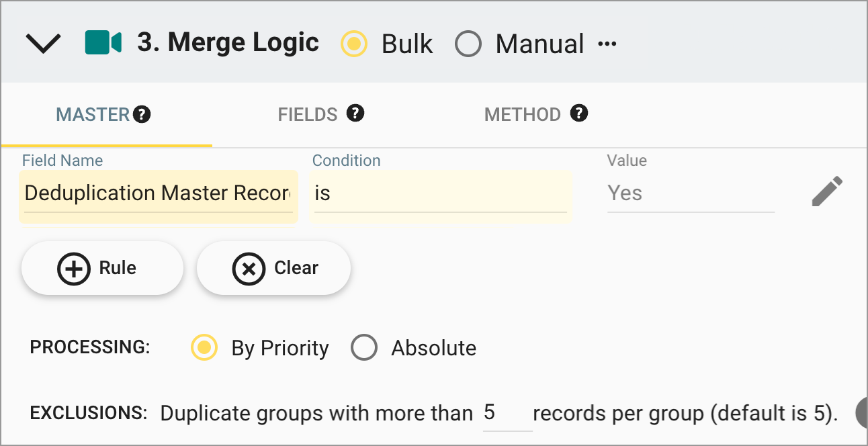This screenshot has height=446, width=868.
Task: Click the Value field showing 'Yes'
Action: [x=691, y=193]
